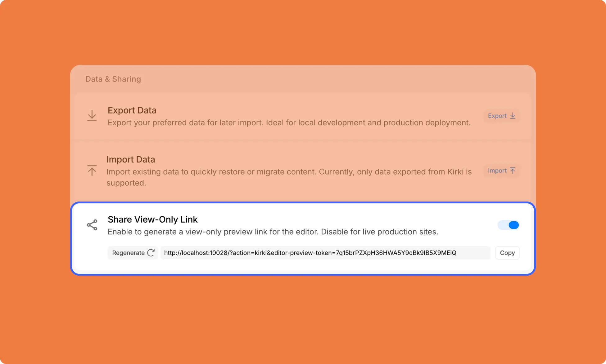606x364 pixels.
Task: Click the down-arrow icon inside Export button
Action: pos(513,116)
